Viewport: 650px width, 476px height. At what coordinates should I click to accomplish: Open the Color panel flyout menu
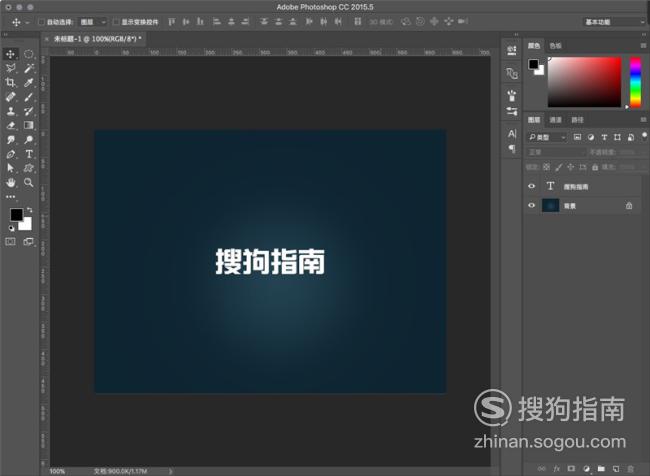pyautogui.click(x=643, y=46)
